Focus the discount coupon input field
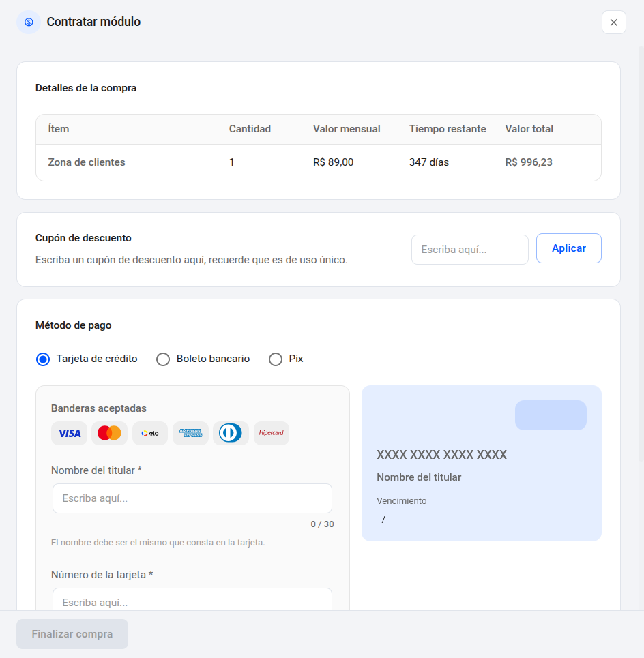 point(470,250)
